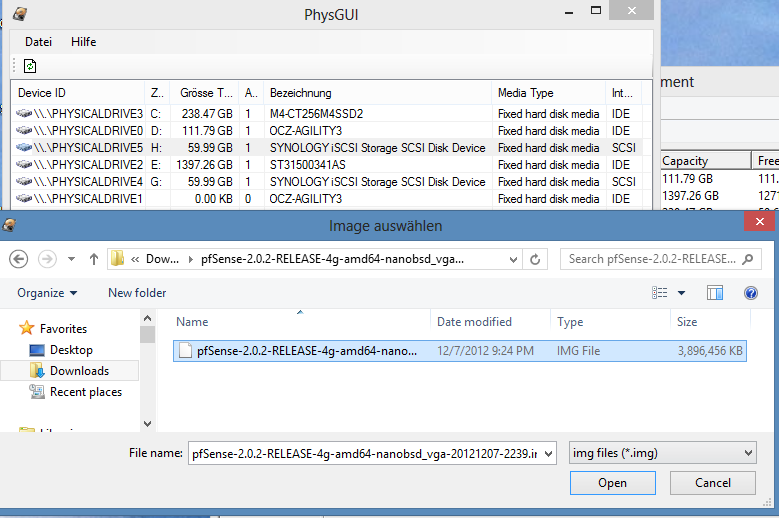Image resolution: width=779 pixels, height=518 pixels.
Task: Click Capacity column header in background window
Action: click(x=705, y=161)
